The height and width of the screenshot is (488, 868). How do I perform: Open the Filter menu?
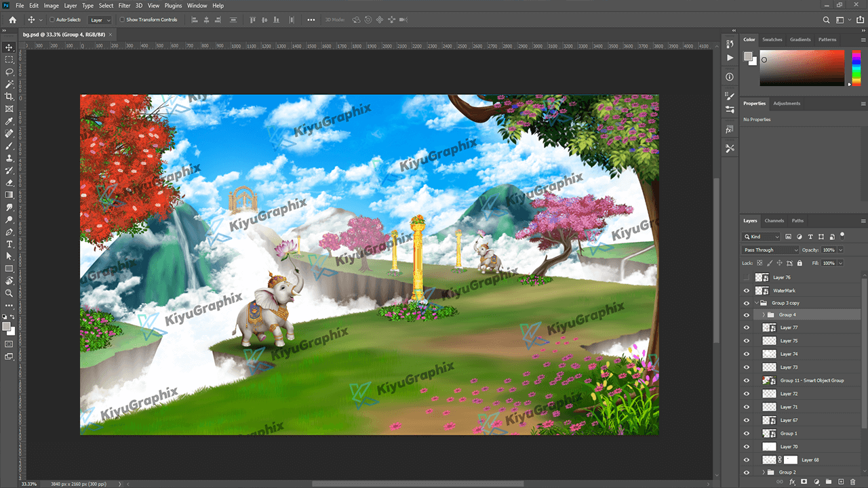[x=124, y=5]
